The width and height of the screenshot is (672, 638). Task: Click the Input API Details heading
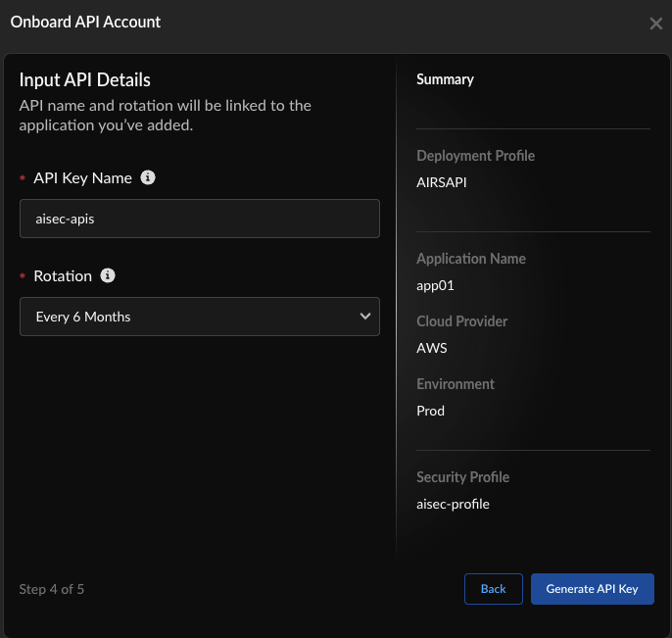coord(84,80)
